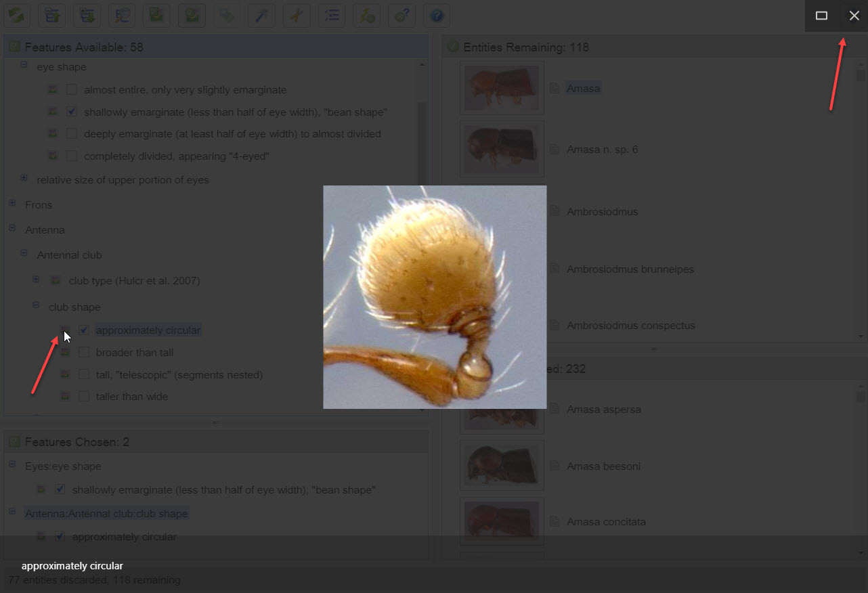Run the Best feature magic wand
Screen dimensions: 868x593
262,16
